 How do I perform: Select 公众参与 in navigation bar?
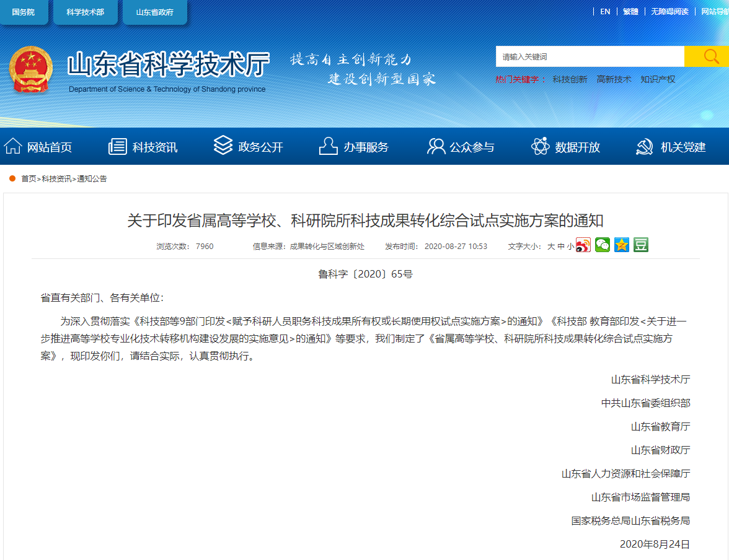pos(461,147)
